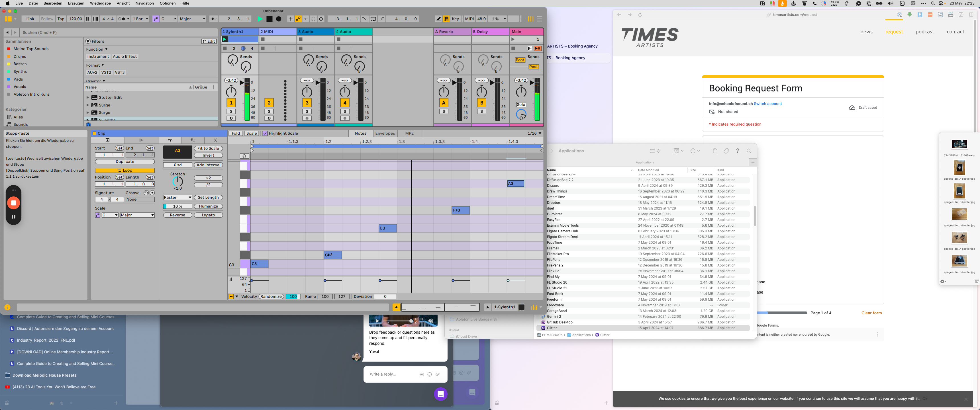Enable automation arm in the transport bar
This screenshot has height=410, width=980.
[298, 19]
